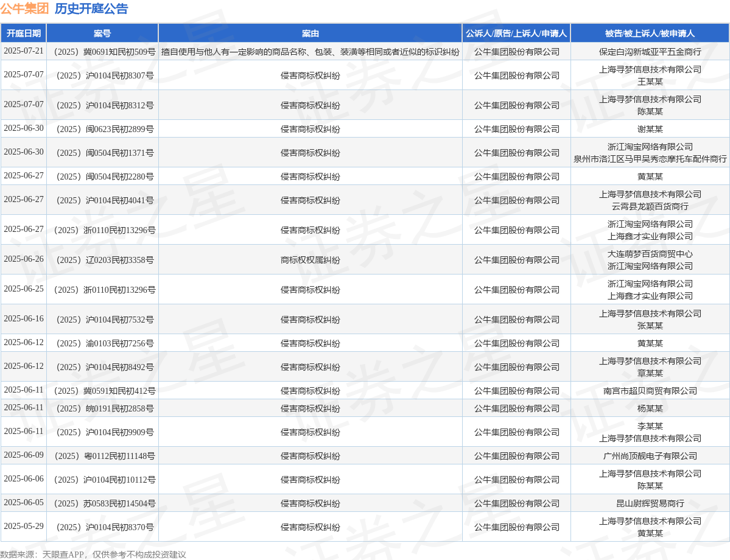
Task: Click defendant 云霄县龙颖百货商行
Action: point(650,206)
